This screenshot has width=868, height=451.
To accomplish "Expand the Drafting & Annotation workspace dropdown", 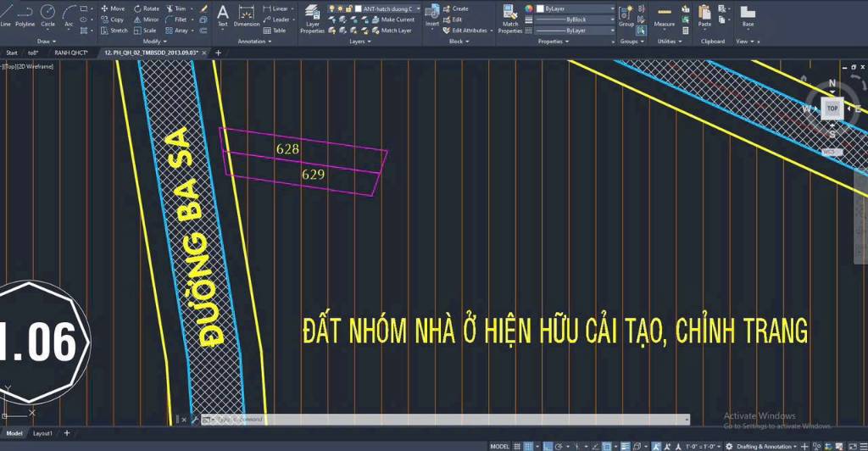I will pos(767,446).
